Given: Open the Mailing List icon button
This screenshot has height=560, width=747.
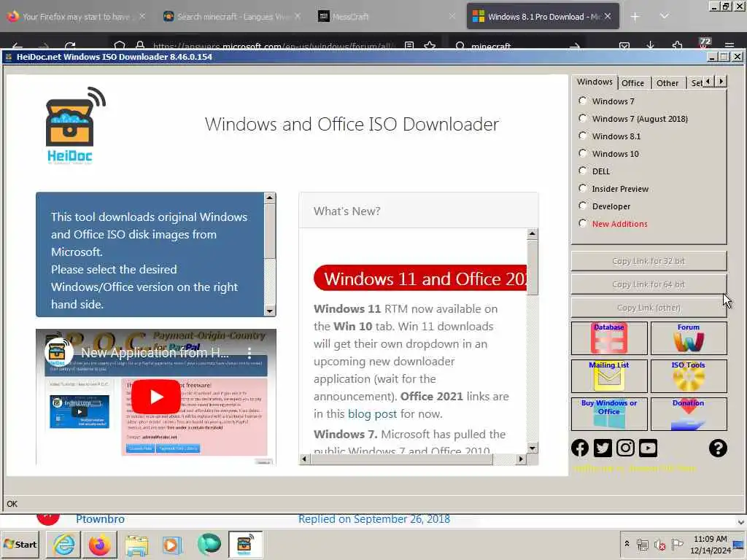Looking at the screenshot, I should point(609,376).
